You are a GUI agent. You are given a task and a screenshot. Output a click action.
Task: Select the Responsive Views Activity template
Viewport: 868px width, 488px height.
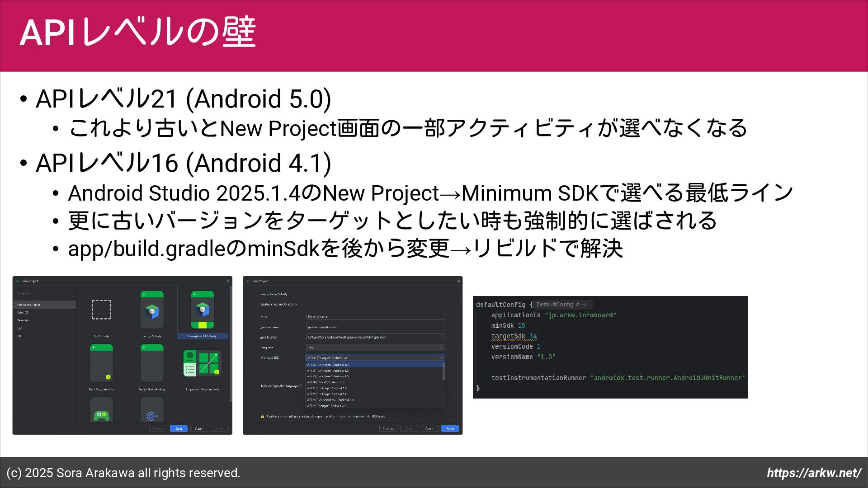pyautogui.click(x=202, y=363)
